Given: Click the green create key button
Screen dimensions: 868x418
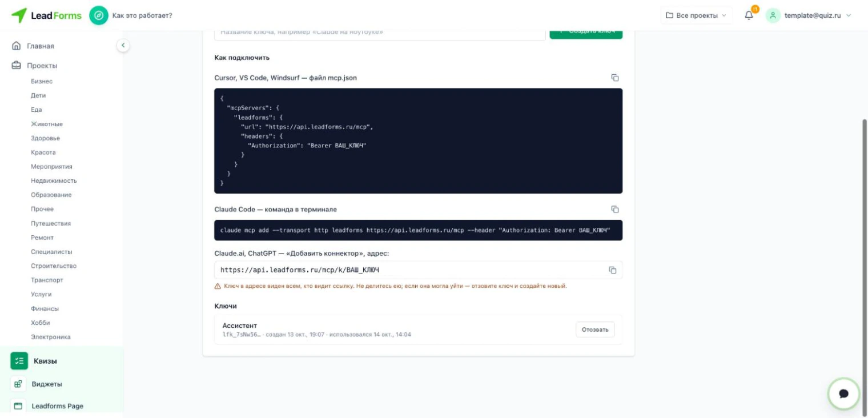Looking at the screenshot, I should (x=586, y=33).
